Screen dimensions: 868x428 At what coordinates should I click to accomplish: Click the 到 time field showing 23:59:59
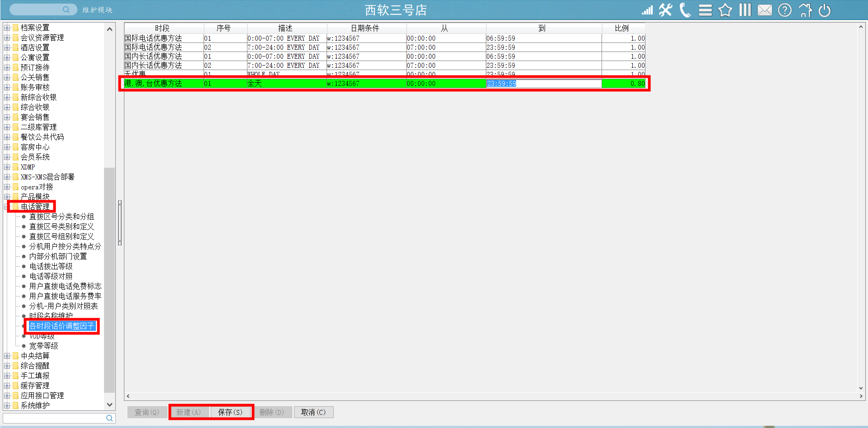pyautogui.click(x=543, y=84)
